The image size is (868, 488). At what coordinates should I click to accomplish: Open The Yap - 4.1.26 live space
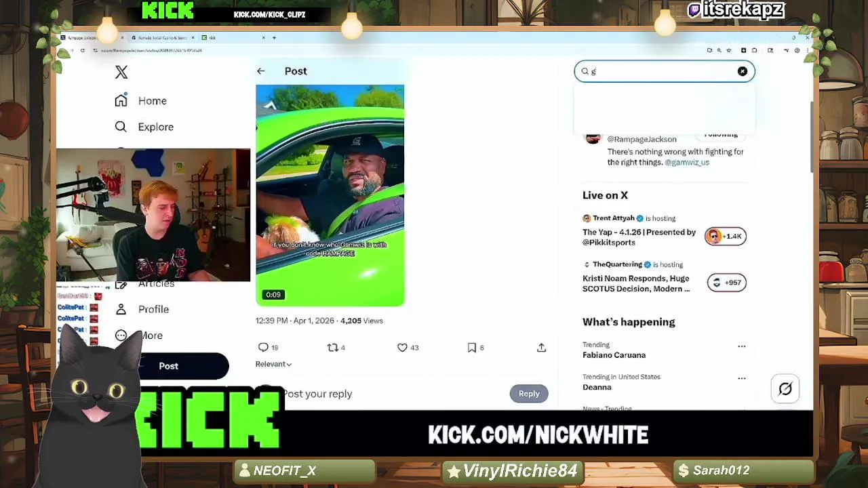click(x=639, y=237)
